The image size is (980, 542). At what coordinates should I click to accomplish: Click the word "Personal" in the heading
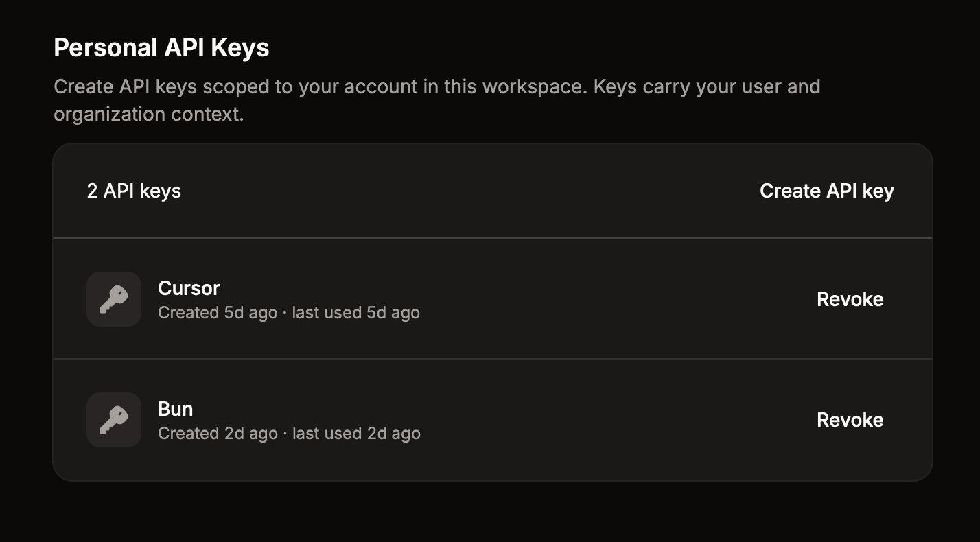(x=106, y=48)
